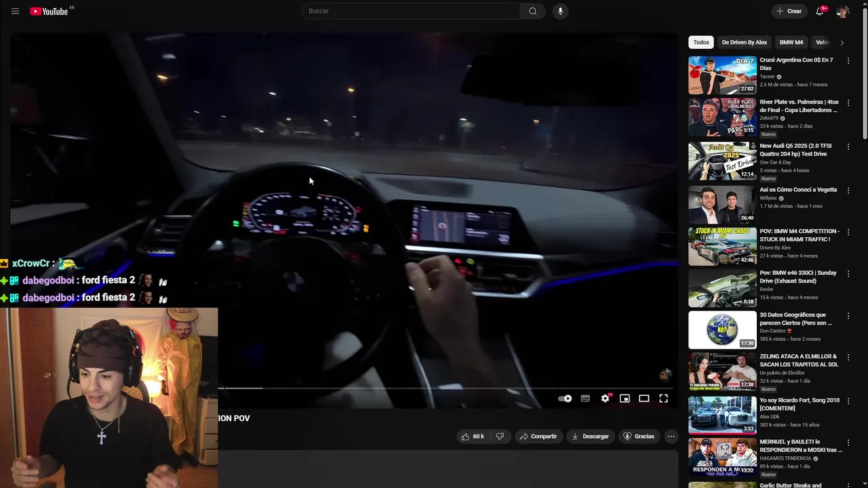Open options menu for Ricardo Fort video
The image size is (868, 488).
[848, 401]
